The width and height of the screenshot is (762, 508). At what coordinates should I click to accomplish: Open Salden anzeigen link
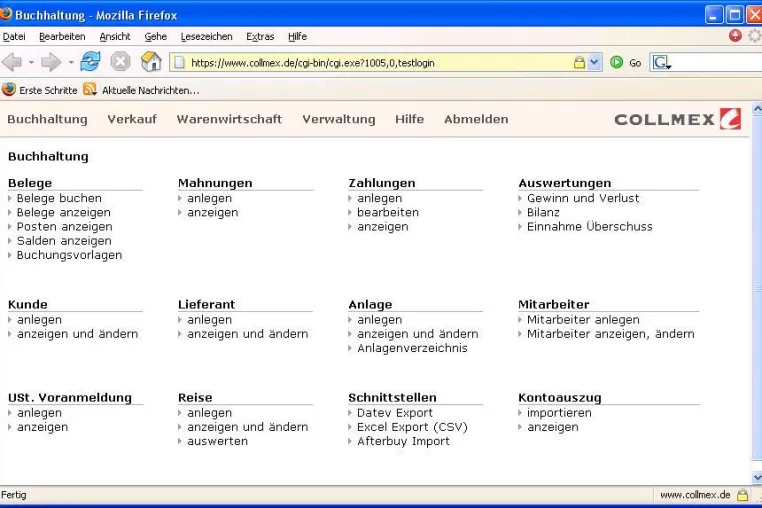click(64, 241)
